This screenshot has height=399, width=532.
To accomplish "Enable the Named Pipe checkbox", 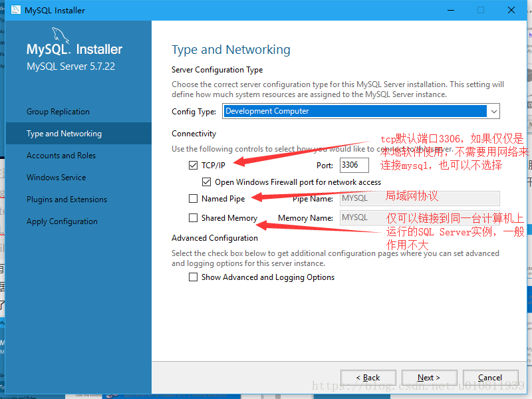I will pyautogui.click(x=193, y=198).
